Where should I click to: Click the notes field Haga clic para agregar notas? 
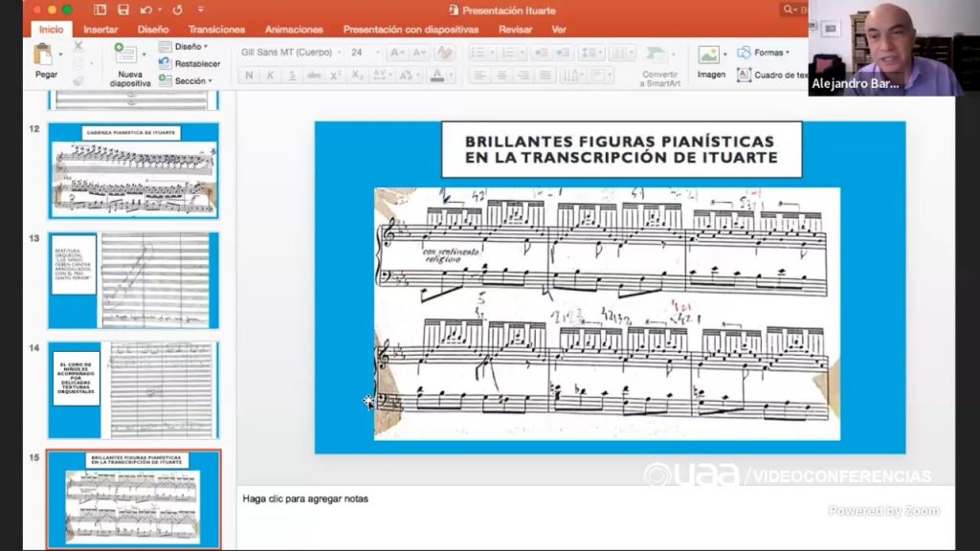[595, 517]
